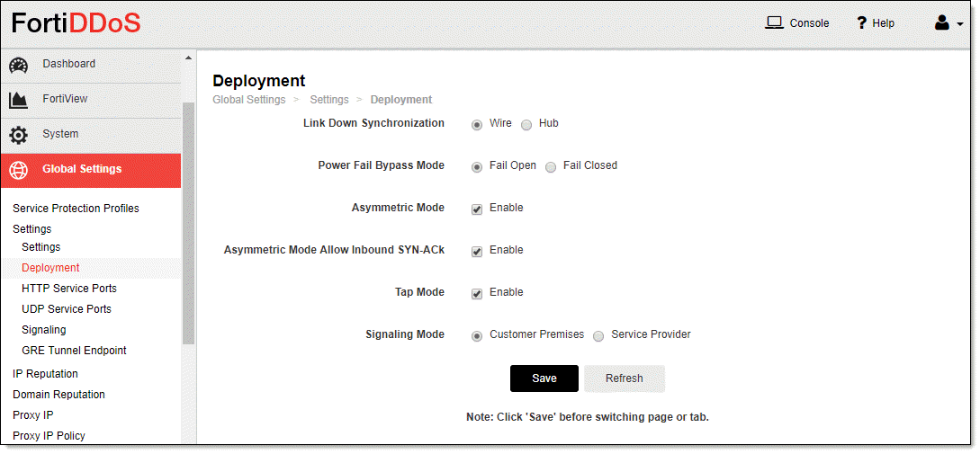The width and height of the screenshot is (980, 454).
Task: Click the Link Down Synchronization label
Action: coord(373,123)
